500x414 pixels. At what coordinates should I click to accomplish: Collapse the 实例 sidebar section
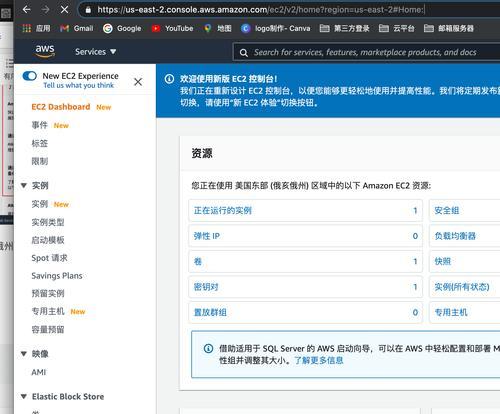(24, 185)
